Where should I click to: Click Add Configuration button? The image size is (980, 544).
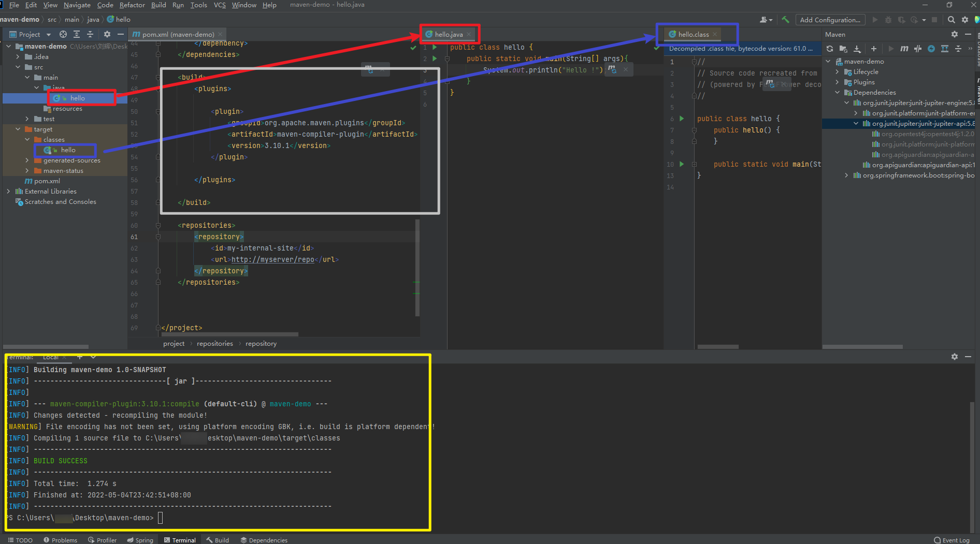pos(830,20)
